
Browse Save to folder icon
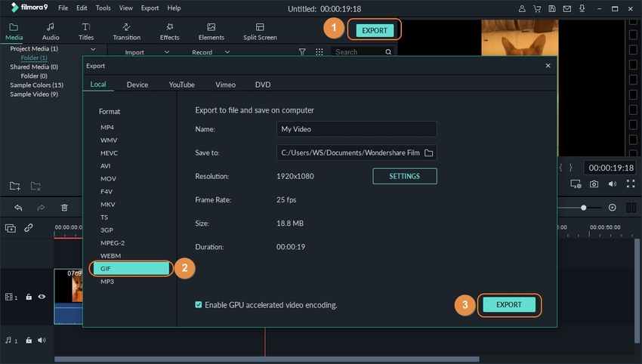[429, 153]
